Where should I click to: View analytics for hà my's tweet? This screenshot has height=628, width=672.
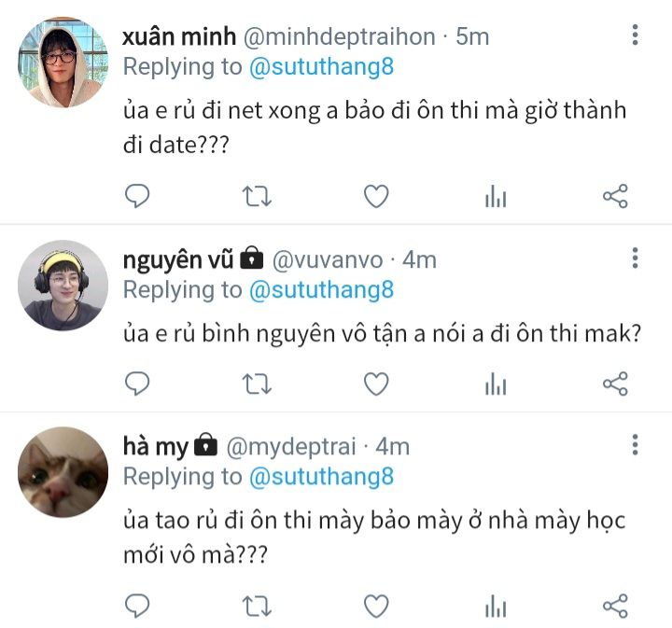tap(496, 606)
